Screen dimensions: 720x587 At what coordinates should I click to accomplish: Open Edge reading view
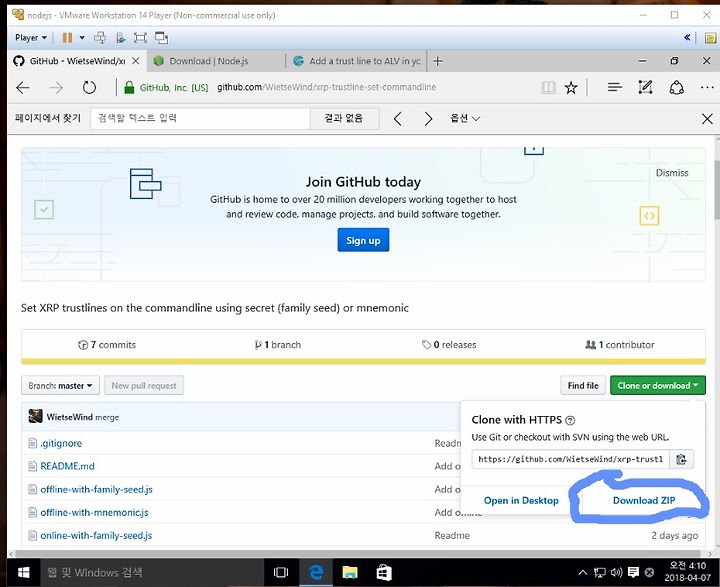coord(548,87)
